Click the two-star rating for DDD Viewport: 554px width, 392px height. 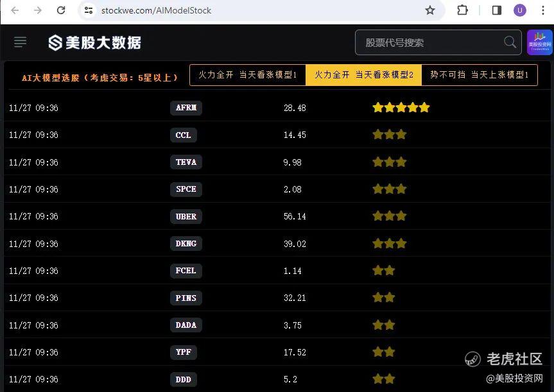pos(384,379)
